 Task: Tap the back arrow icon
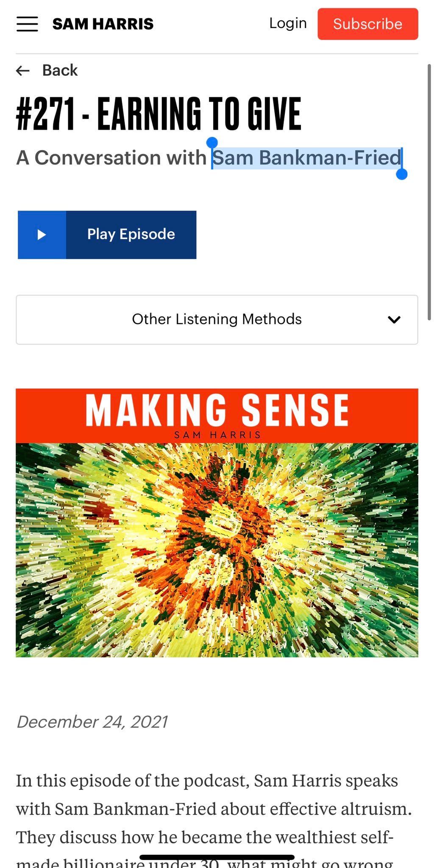tap(23, 70)
